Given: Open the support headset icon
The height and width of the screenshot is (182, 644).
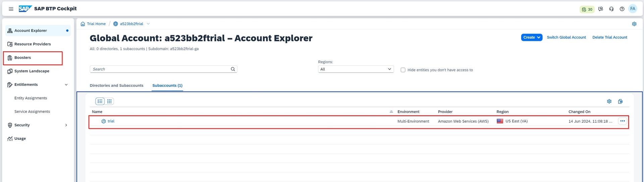Looking at the screenshot, I should click(611, 9).
